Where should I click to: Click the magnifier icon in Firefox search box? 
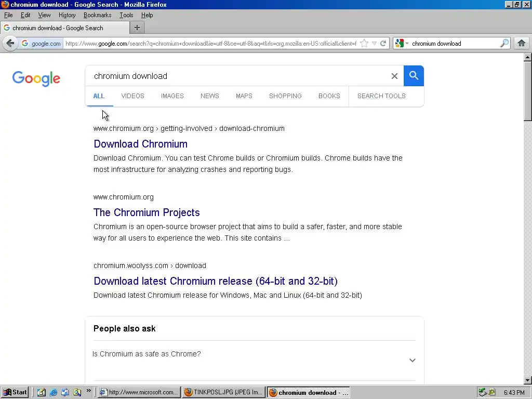point(504,44)
